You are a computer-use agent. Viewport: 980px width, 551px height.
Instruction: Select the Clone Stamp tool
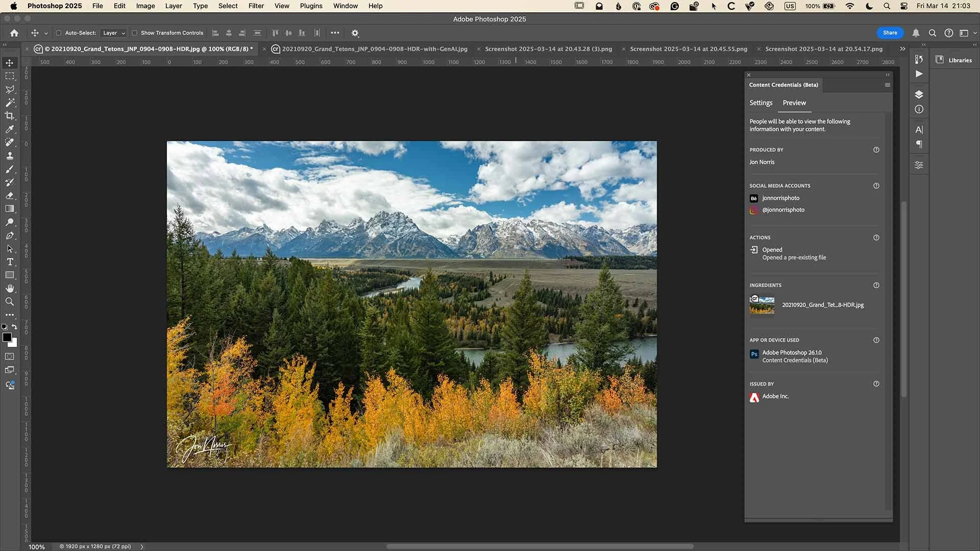coord(10,156)
